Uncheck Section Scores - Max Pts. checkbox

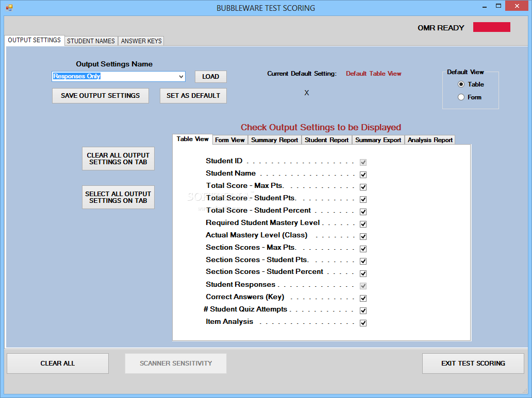(x=363, y=249)
